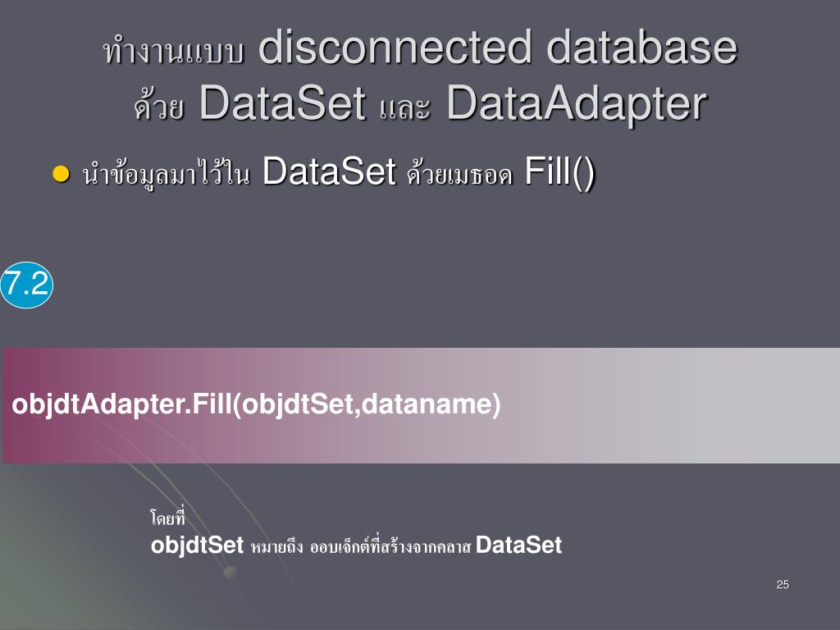Click the blue 7.2 circle badge
Screen dimensions: 840x630
pyautogui.click(x=27, y=285)
